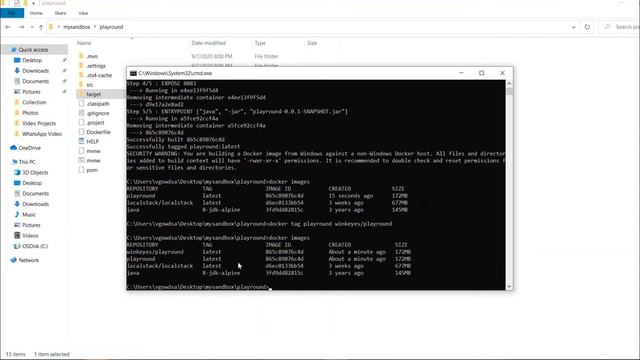Viewport: 640px width, 360px height.
Task: Sort files by Date modified column
Action: (209, 43)
